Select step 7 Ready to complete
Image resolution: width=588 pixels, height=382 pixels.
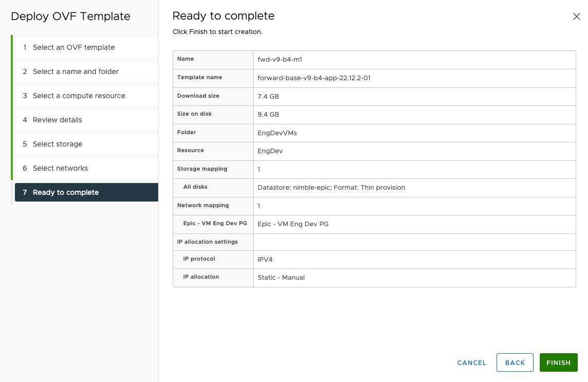click(66, 192)
